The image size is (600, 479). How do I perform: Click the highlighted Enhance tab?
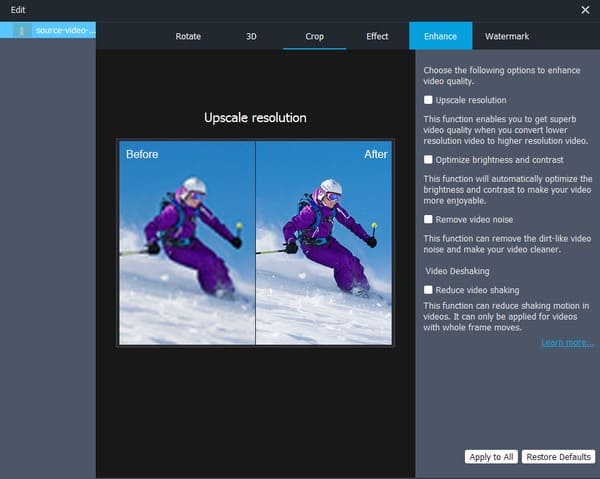pyautogui.click(x=440, y=36)
